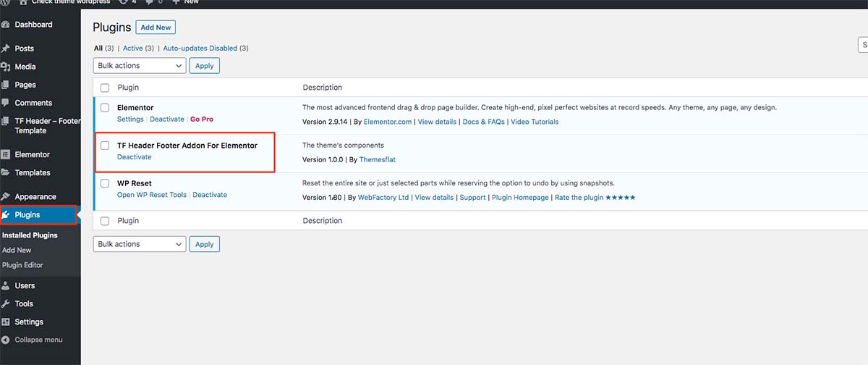Click the Comments bubble icon in sidebar
Image resolution: width=868 pixels, height=365 pixels.
click(6, 103)
